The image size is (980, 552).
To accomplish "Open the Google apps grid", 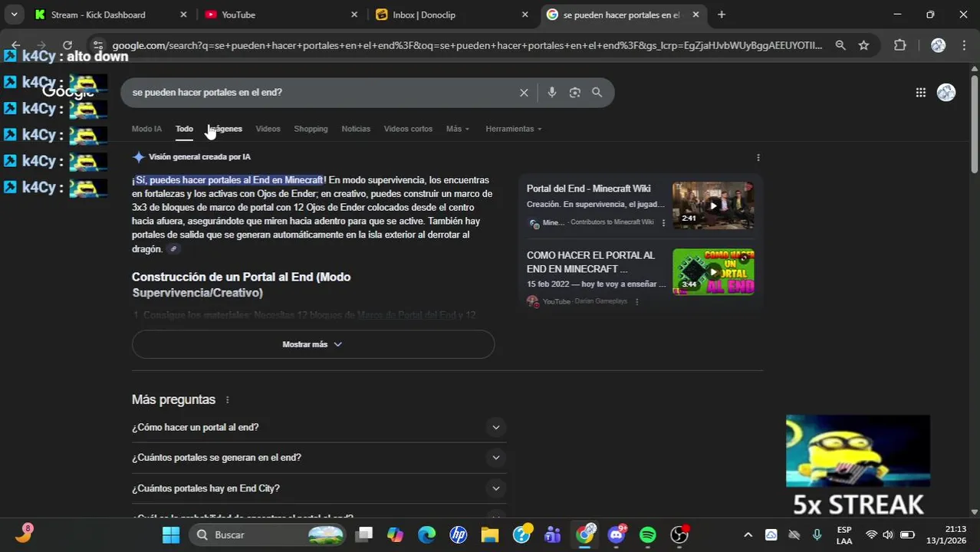I will (920, 93).
